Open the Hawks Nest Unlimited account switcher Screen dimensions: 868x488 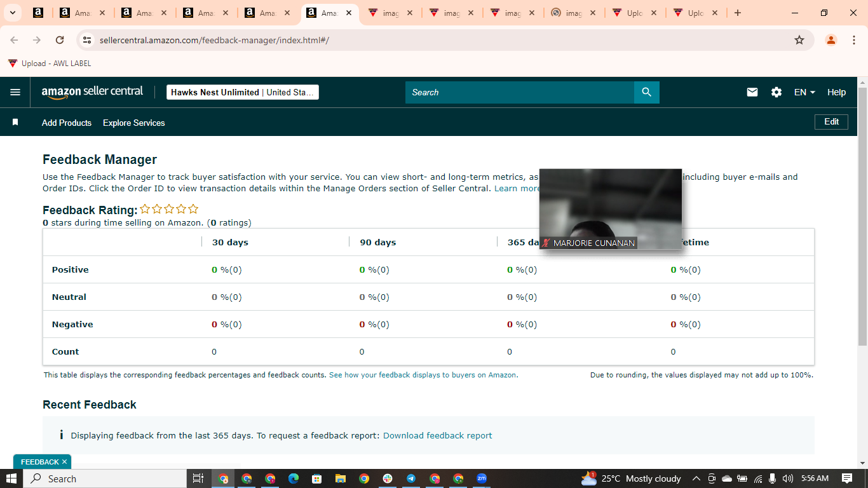(x=243, y=92)
